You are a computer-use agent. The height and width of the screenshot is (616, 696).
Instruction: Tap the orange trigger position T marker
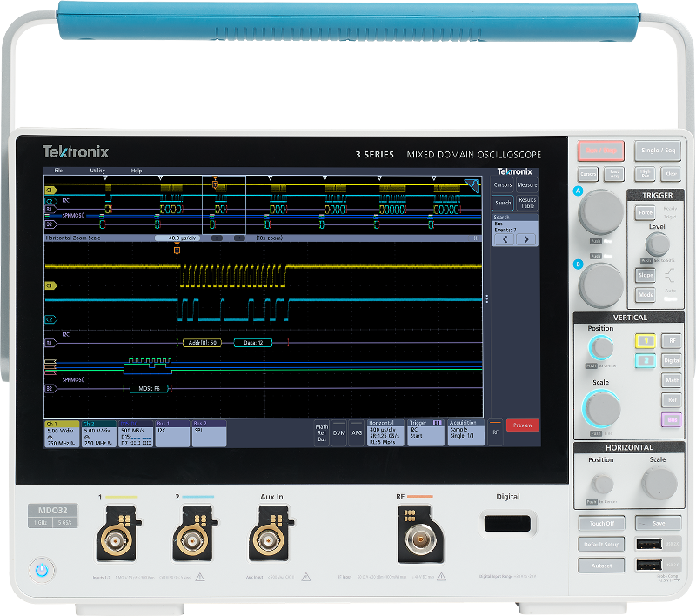click(x=177, y=251)
